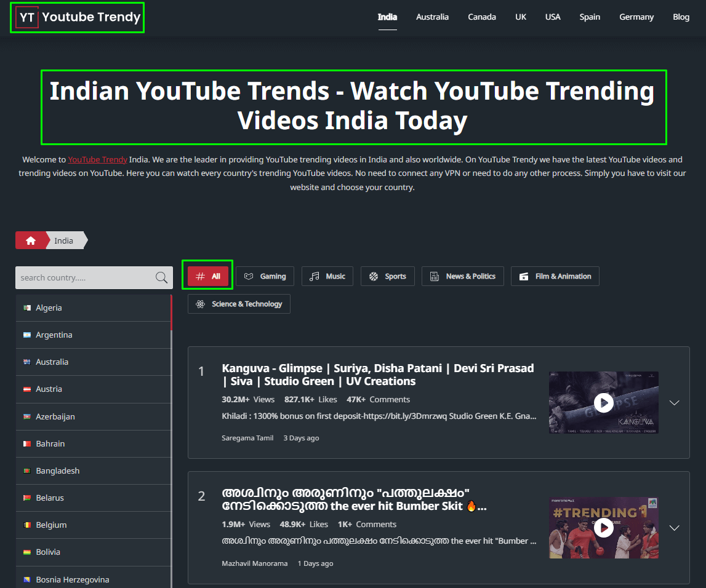706x588 pixels.
Task: Open Canada in top navigation
Action: point(482,17)
